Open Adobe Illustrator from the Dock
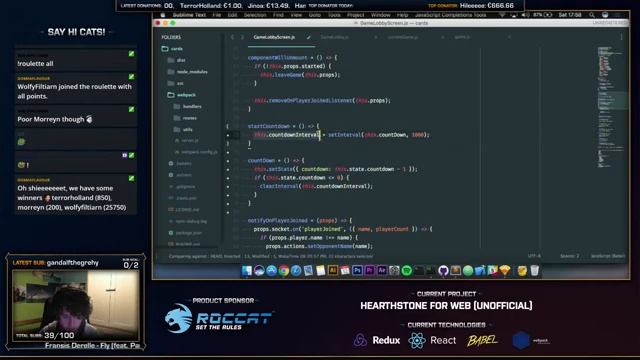 333,271
